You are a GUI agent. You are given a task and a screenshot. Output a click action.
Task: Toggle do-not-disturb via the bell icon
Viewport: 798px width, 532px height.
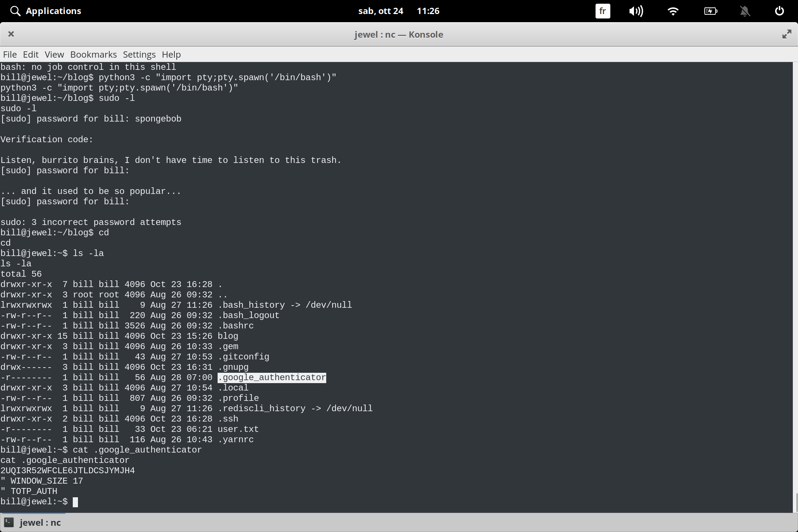(745, 11)
